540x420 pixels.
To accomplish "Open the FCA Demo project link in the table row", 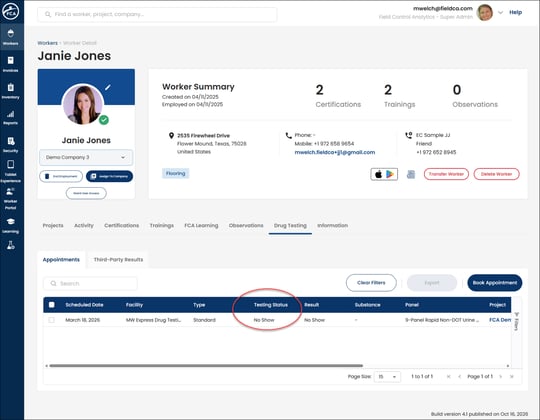I will coord(500,320).
